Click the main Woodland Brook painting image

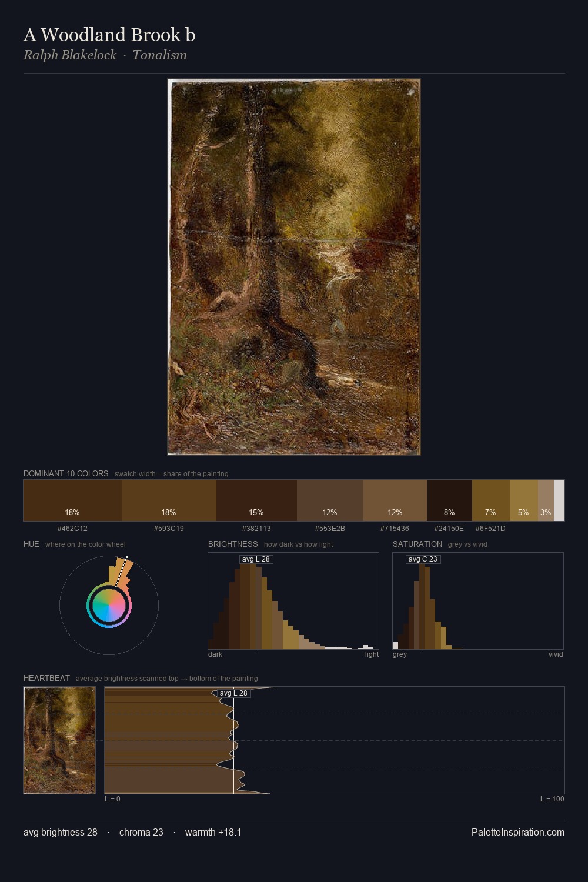coord(294,267)
